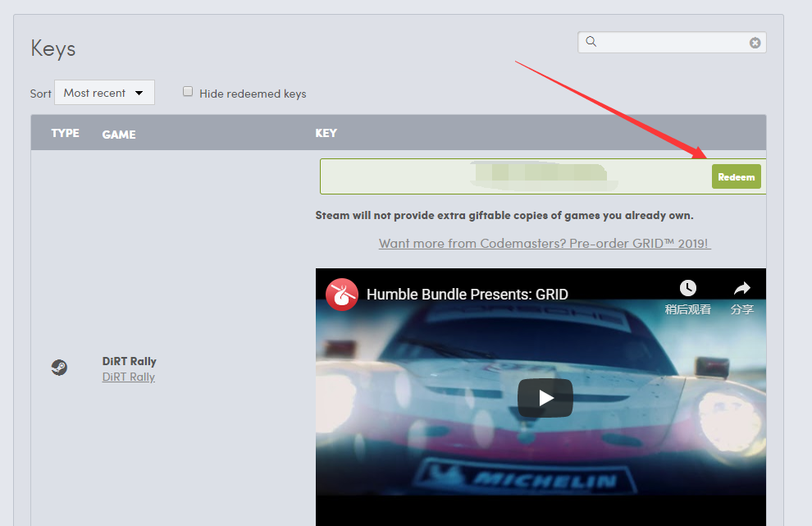Click the Sort label text
812x526 pixels.
tap(40, 94)
